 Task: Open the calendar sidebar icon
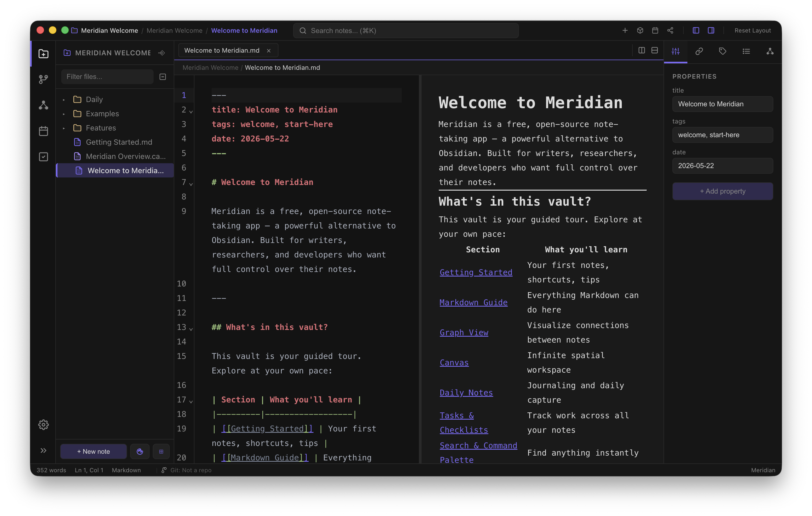coord(44,131)
